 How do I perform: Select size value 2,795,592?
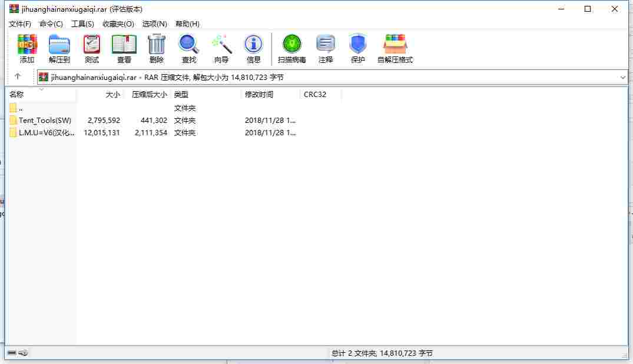(x=104, y=120)
